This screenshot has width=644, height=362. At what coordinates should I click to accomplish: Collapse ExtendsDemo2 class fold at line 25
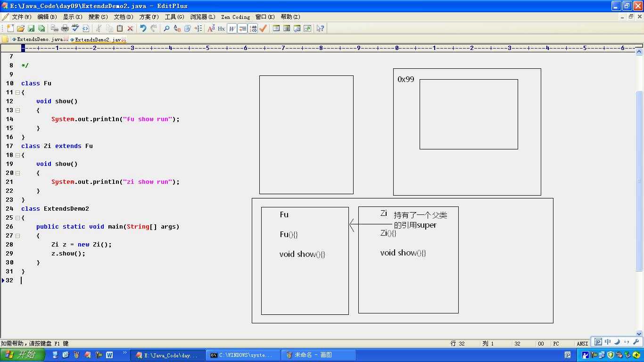tap(17, 218)
